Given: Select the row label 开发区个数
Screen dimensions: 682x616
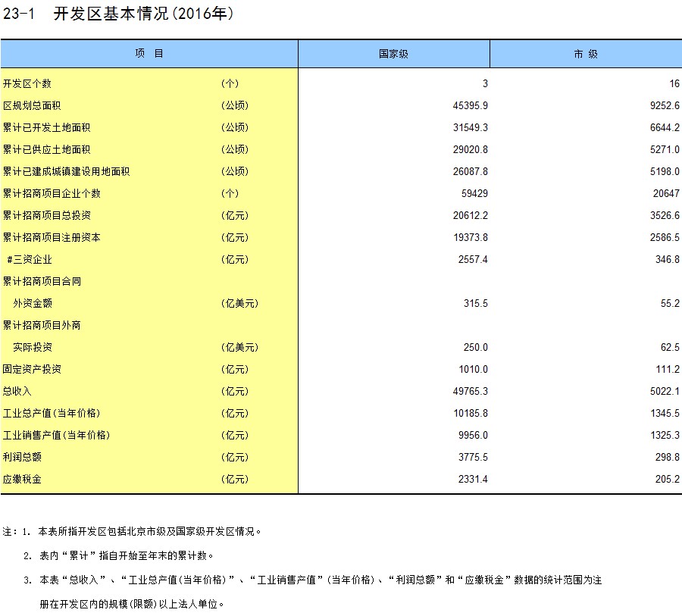Looking at the screenshot, I should (27, 83).
